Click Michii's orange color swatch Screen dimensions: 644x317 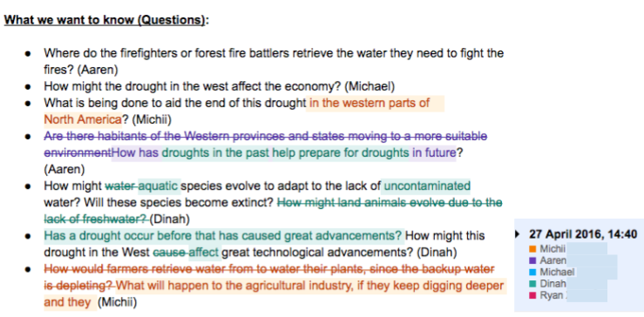point(532,249)
